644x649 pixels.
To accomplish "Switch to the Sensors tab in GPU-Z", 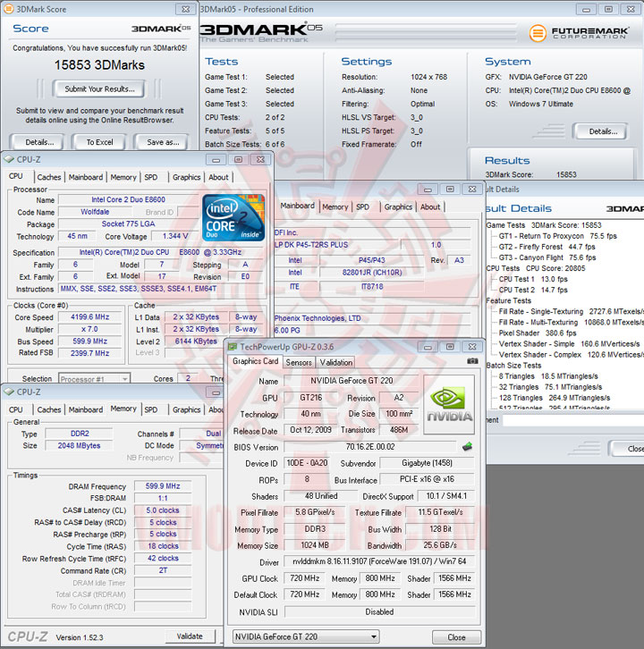I will click(299, 362).
